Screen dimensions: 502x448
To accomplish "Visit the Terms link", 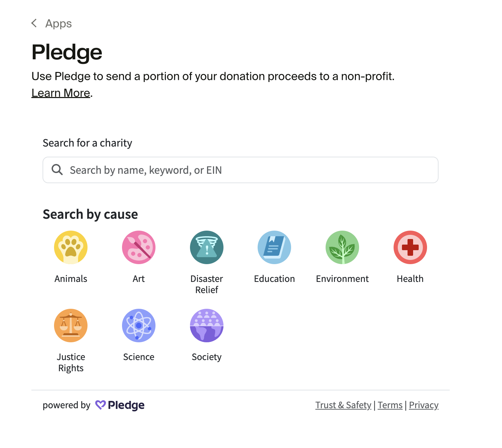I will click(390, 405).
